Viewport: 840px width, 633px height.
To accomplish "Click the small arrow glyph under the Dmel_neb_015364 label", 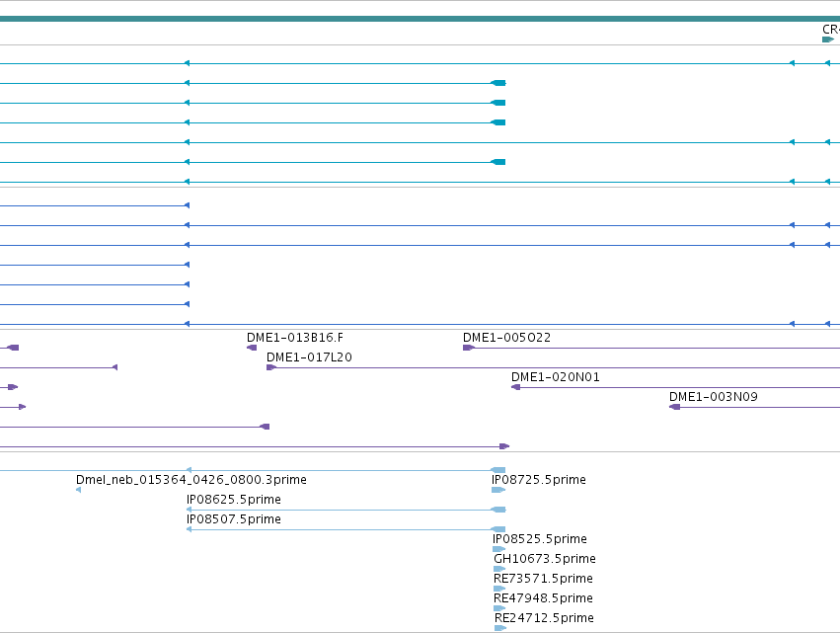I will coord(78,490).
